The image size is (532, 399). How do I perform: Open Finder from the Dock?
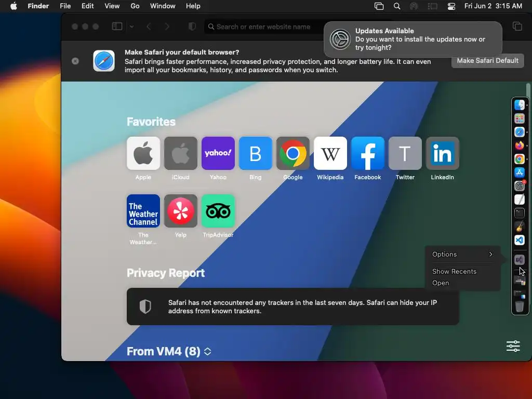(519, 105)
